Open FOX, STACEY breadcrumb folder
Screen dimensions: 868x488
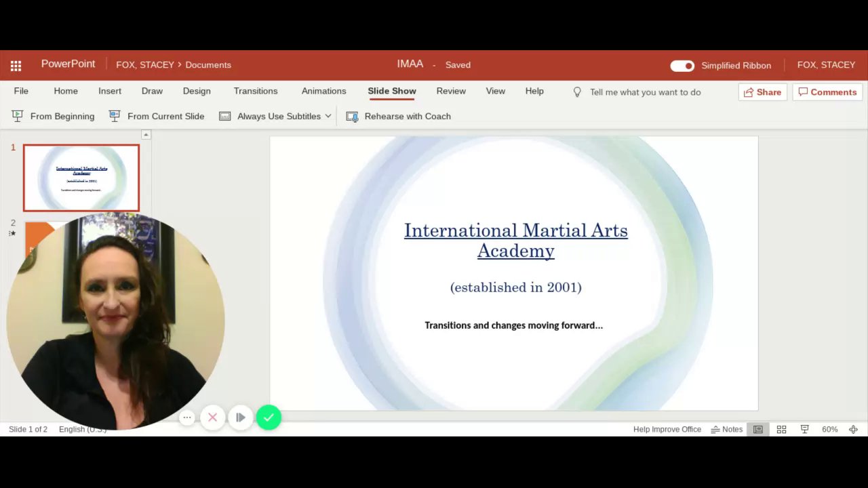pyautogui.click(x=145, y=65)
